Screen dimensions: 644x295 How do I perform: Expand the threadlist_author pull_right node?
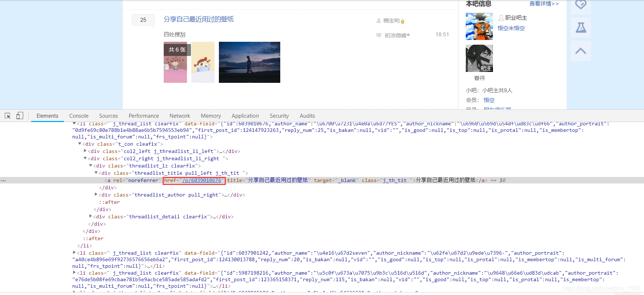pyautogui.click(x=96, y=194)
